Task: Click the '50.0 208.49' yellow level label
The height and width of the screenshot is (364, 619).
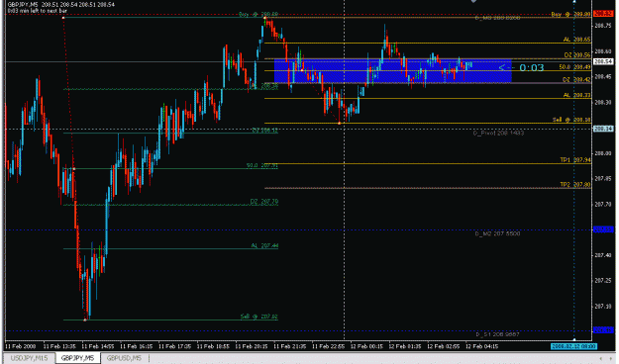Action: click(574, 67)
